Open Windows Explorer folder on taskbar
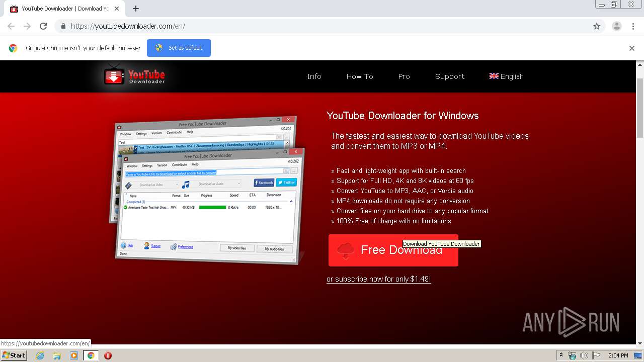The image size is (644, 362). tap(57, 355)
